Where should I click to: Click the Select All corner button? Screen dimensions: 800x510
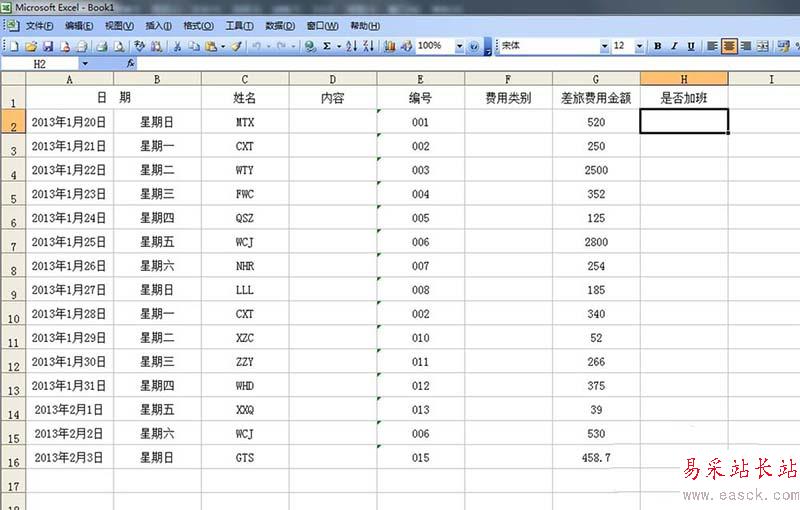click(x=13, y=79)
